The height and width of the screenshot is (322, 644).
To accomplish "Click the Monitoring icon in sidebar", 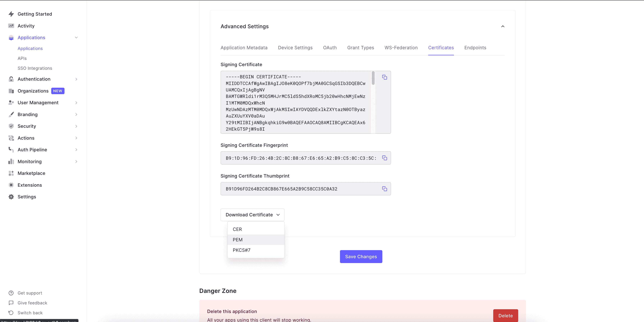I will coord(11,161).
